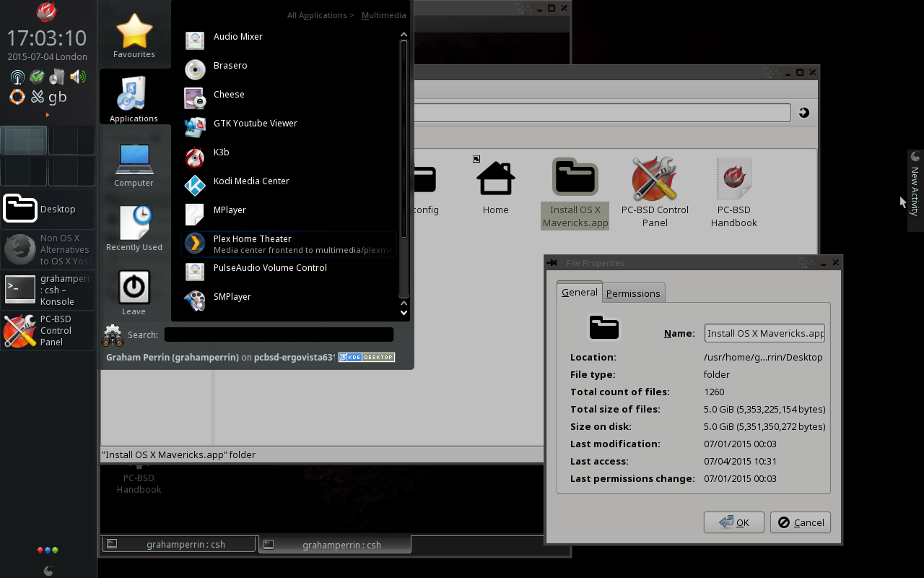This screenshot has height=578, width=924.
Task: Click the PC-BSD flame launcher icon
Action: pyautogui.click(x=47, y=12)
